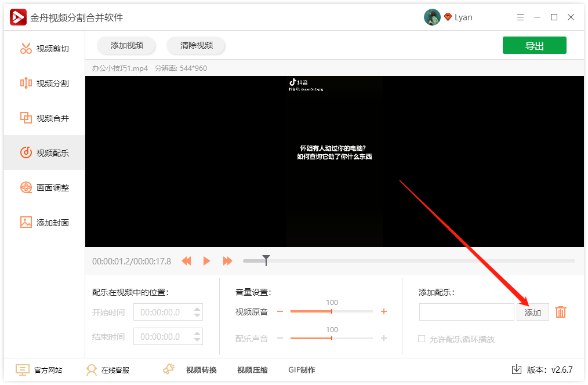Click the download update icon by 版本

(x=516, y=369)
